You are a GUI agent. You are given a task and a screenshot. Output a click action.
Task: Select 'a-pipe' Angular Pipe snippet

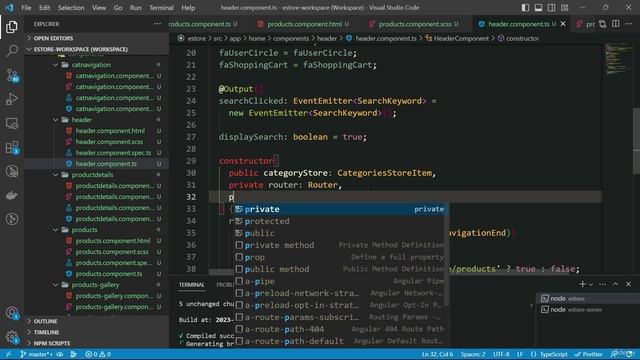click(x=340, y=281)
